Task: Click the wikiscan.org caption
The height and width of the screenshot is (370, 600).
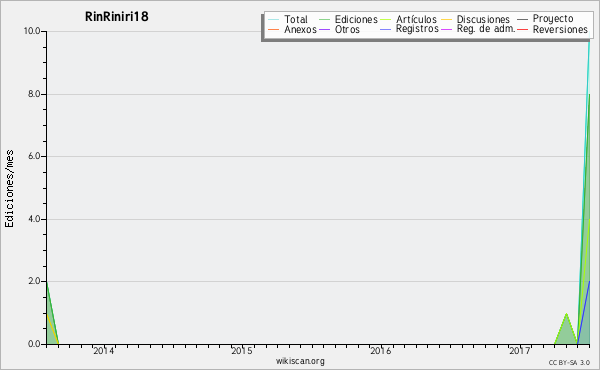Action: (x=300, y=361)
